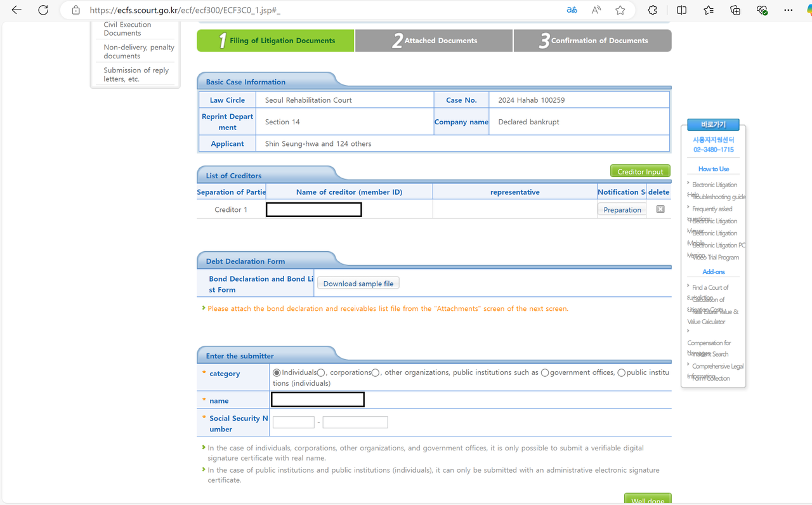
Task: Click the first Social Security Number field
Action: pos(294,423)
